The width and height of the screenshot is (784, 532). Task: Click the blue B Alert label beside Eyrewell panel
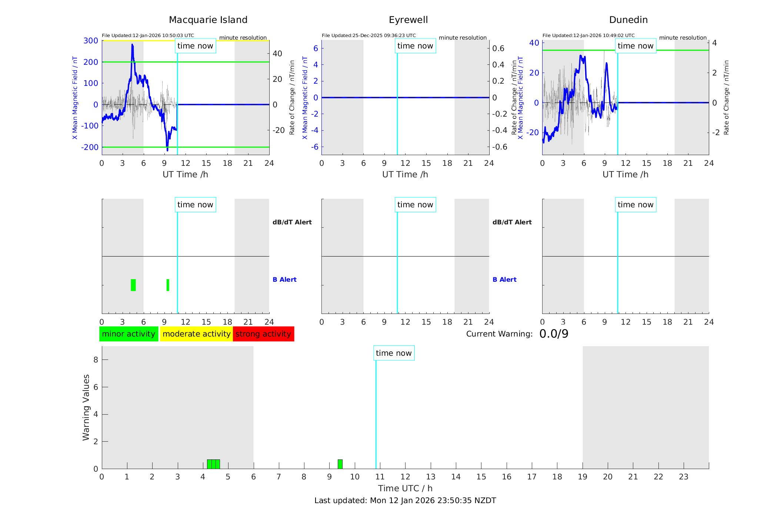pos(504,280)
